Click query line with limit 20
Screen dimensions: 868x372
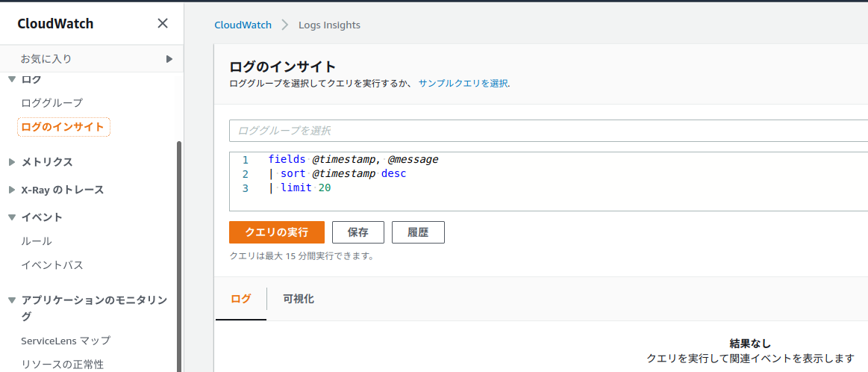pos(299,188)
